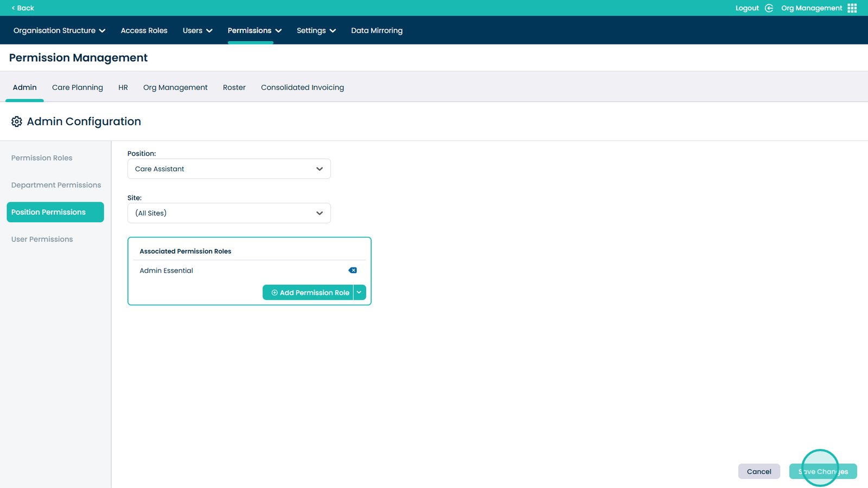Open the Org Management apps grid icon

852,8
